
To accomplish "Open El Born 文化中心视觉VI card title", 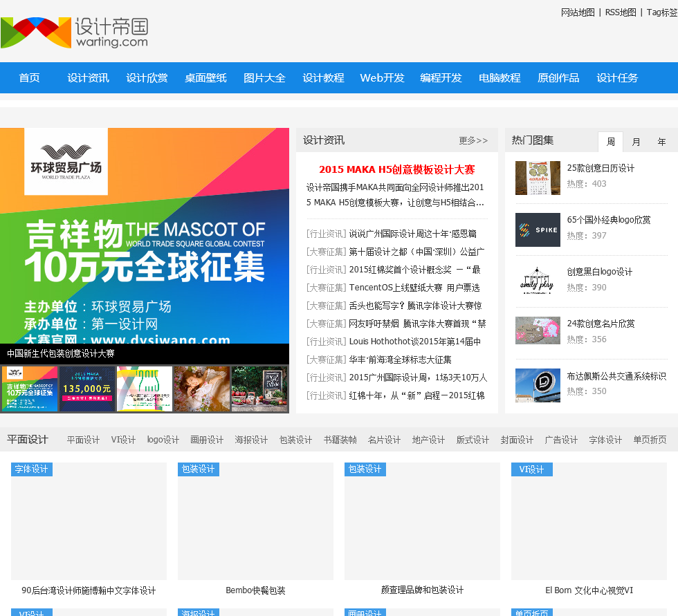I will coord(589,590).
